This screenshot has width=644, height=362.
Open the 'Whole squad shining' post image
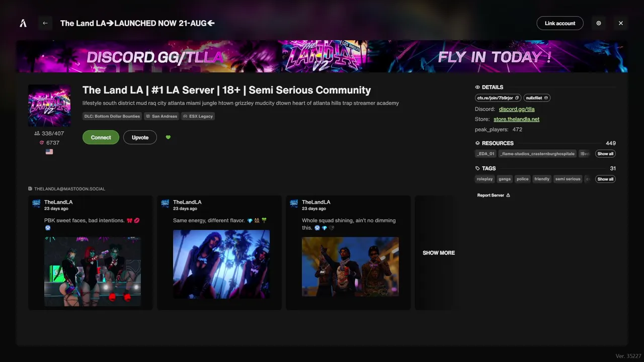350,266
